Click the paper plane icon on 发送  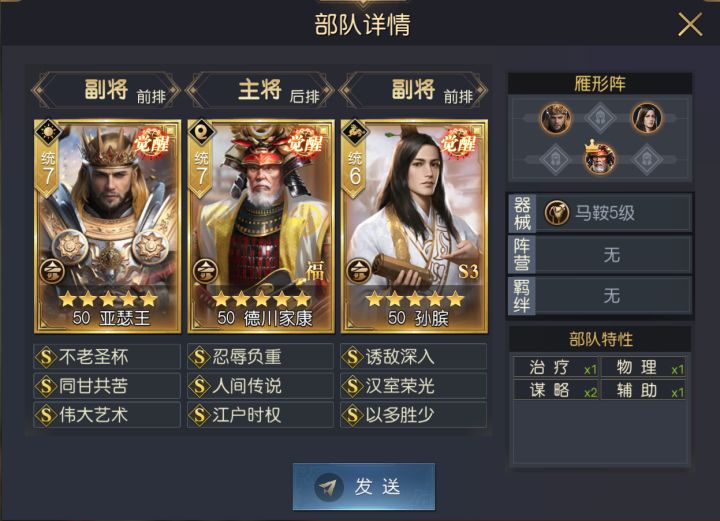pyautogui.click(x=329, y=487)
